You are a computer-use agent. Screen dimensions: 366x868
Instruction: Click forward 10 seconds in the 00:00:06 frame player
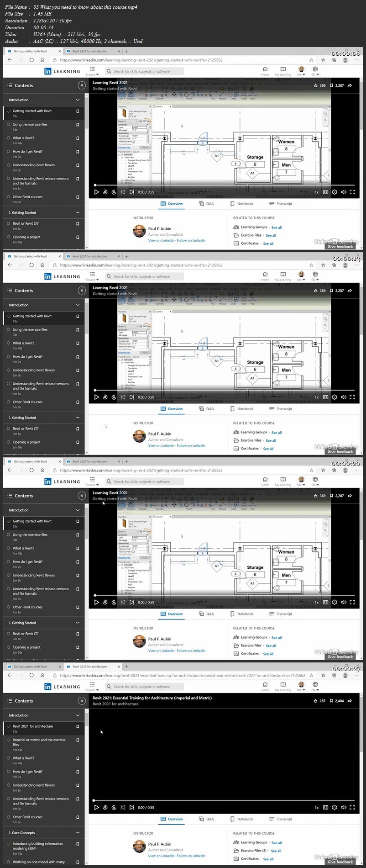tap(114, 192)
